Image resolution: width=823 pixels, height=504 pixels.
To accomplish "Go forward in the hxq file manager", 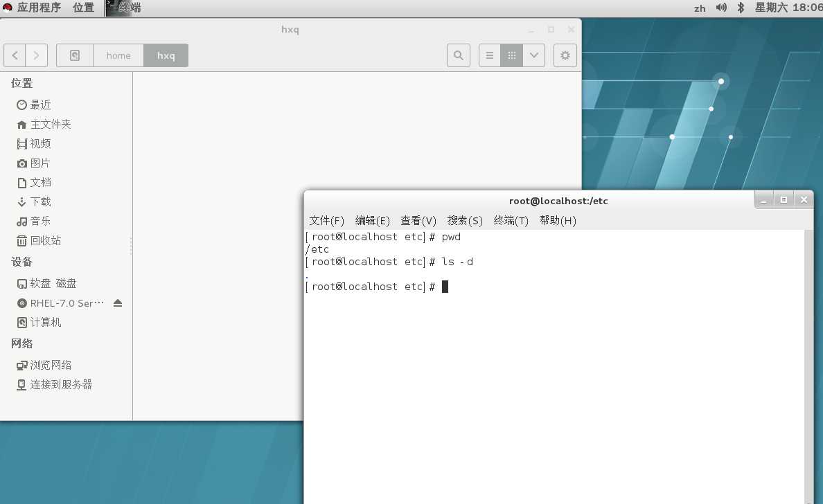I will [36, 55].
